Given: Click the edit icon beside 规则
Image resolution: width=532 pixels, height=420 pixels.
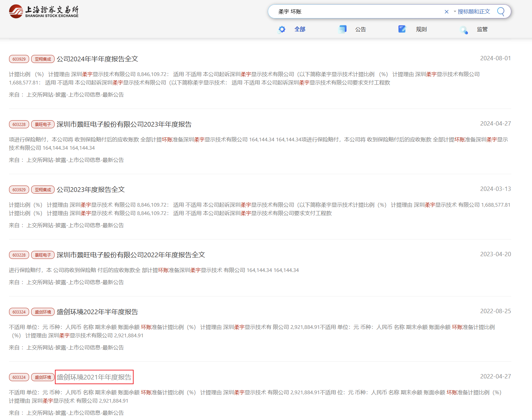Looking at the screenshot, I should pyautogui.click(x=402, y=29).
